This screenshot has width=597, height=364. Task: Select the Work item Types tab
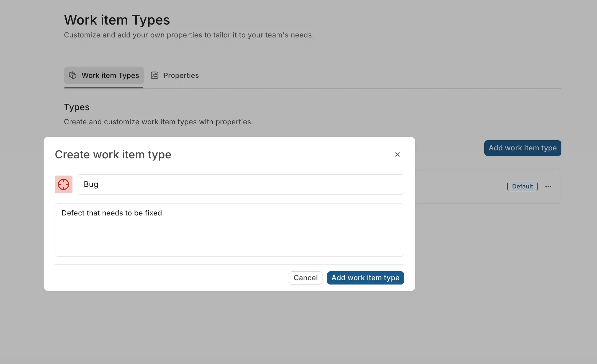103,75
